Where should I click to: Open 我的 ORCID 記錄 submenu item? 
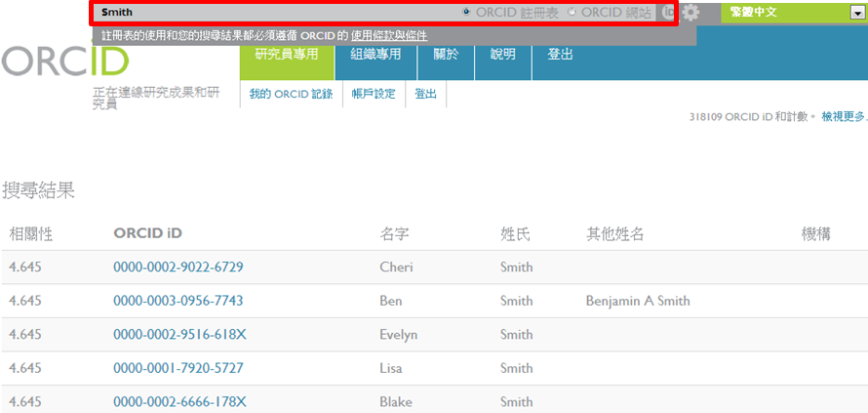click(292, 94)
